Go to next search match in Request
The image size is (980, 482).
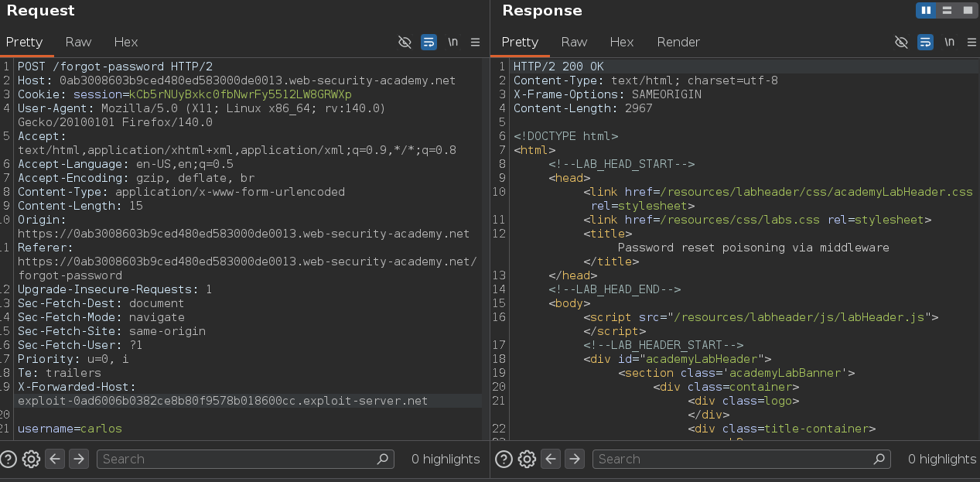tap(79, 459)
